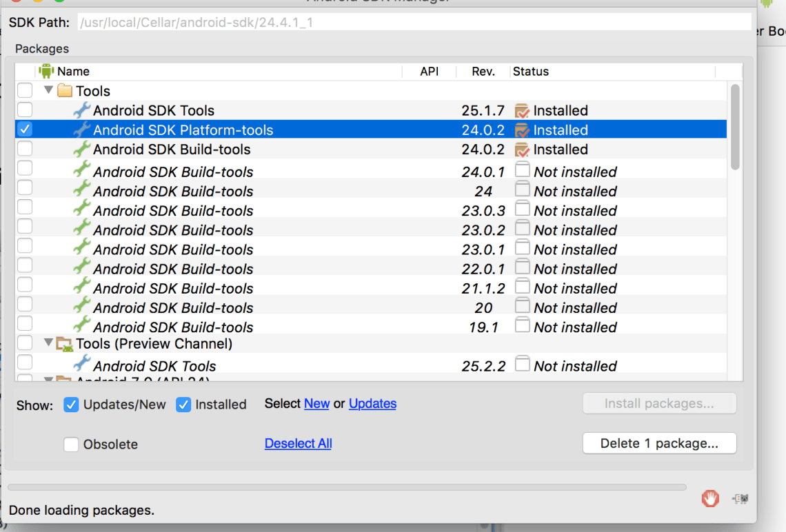Uncheck the Android SDK Platform-tools checkbox
The image size is (786, 532).
(25, 130)
